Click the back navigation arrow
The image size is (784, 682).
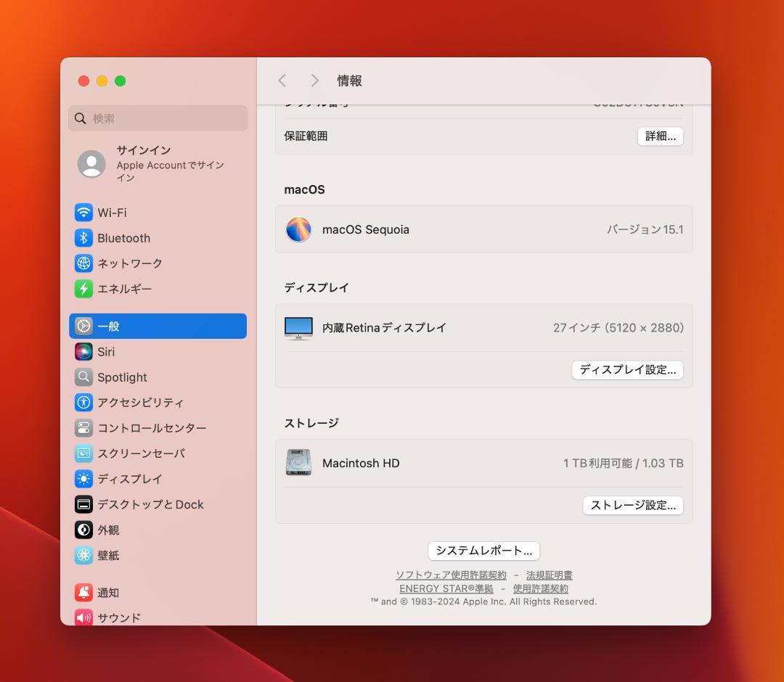[282, 81]
